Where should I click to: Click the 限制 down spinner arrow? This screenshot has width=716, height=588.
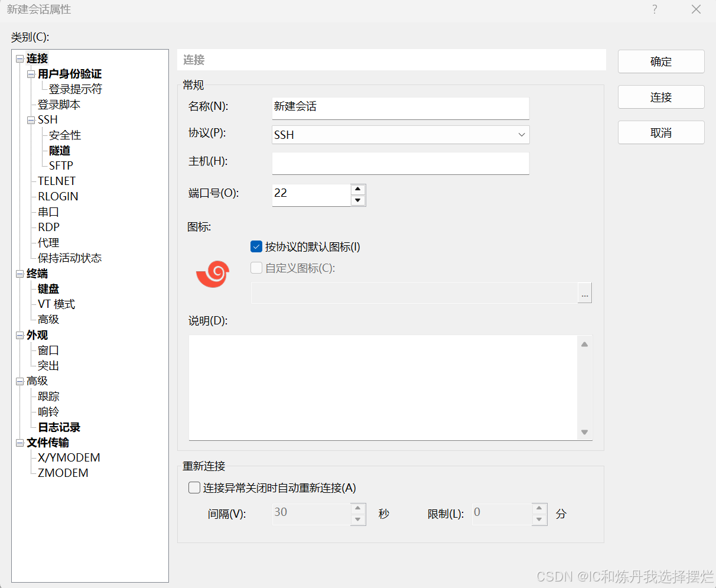[x=539, y=519]
